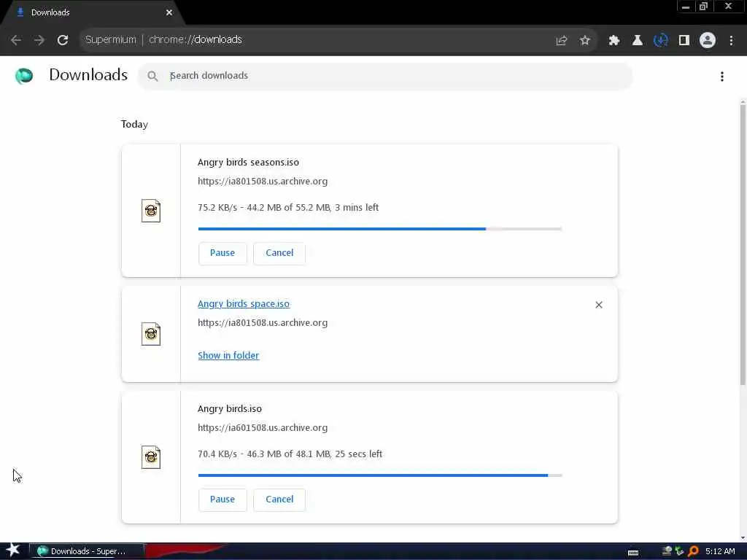The image size is (747, 560).
Task: Click the 3 mins left status text
Action: tap(357, 207)
